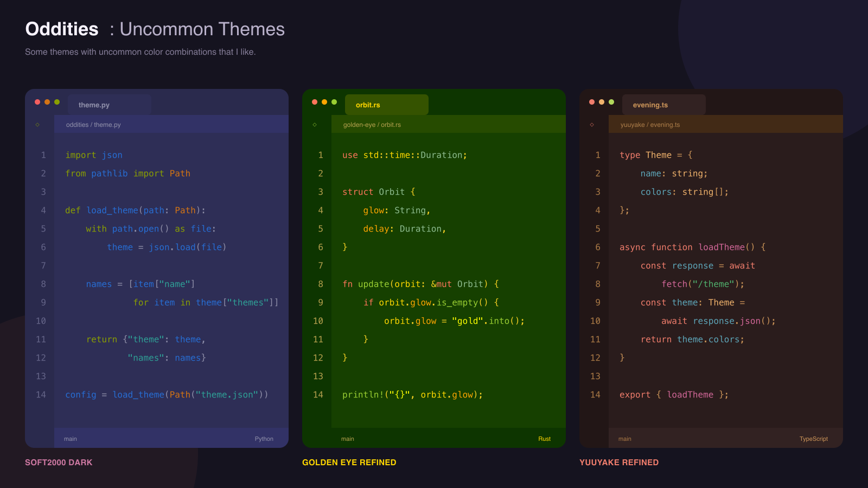This screenshot has height=488, width=868.
Task: Click the 'YUUYAKE REFINED' theme label
Action: pyautogui.click(x=619, y=463)
